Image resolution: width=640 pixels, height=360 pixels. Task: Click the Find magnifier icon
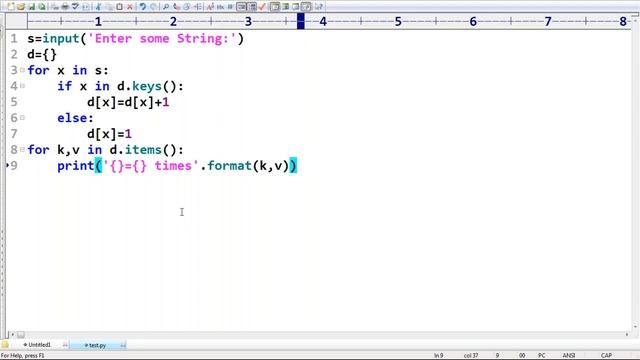166,7
